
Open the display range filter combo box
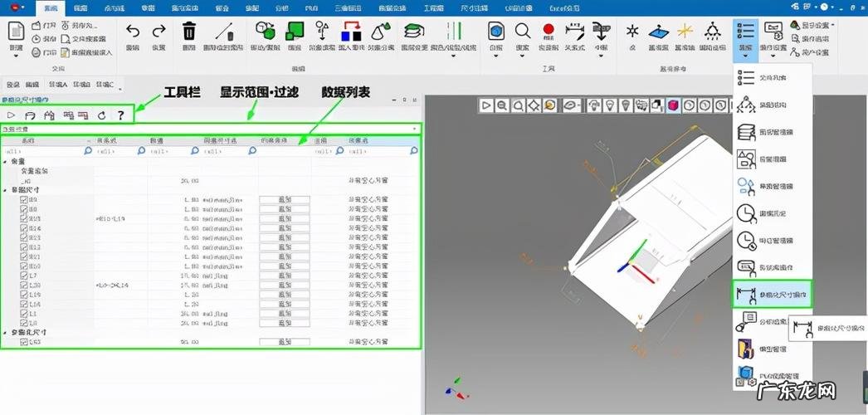pyautogui.click(x=211, y=129)
